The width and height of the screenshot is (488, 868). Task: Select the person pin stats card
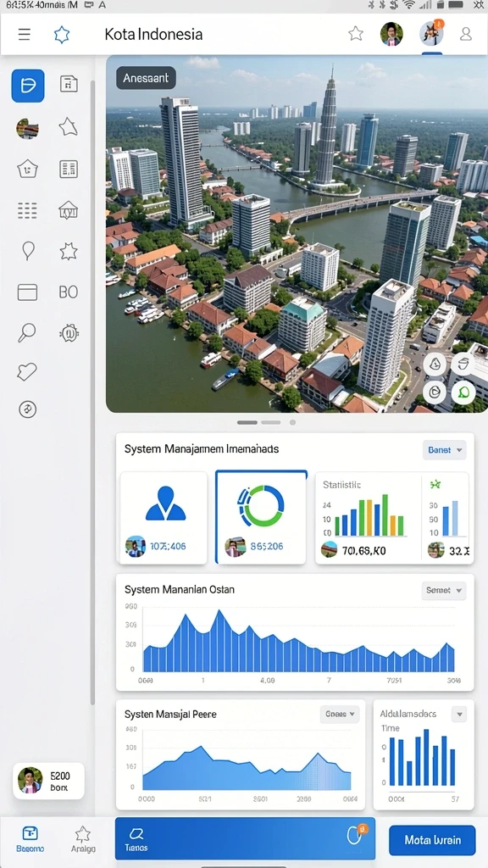[164, 518]
